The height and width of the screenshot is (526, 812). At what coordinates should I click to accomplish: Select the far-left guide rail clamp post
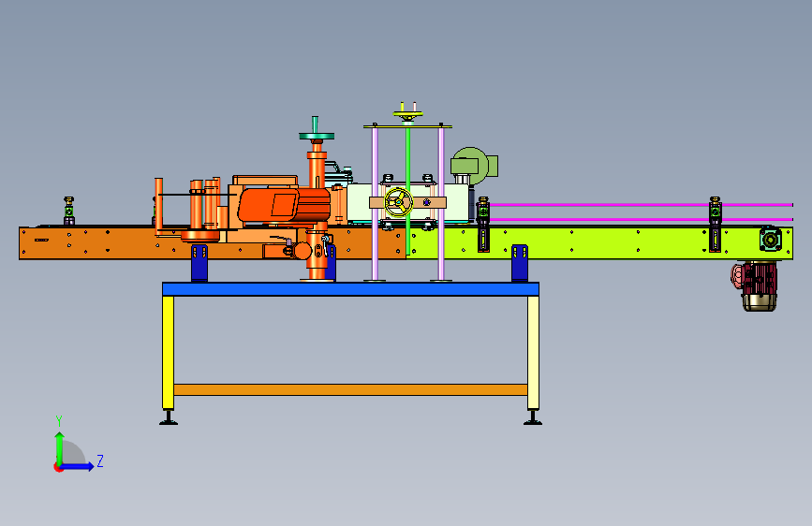coord(69,211)
